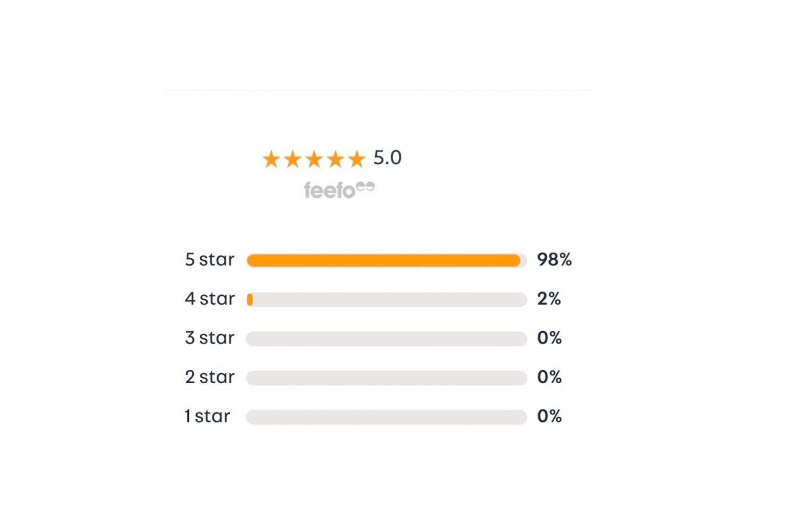
Task: Click the 3 star empty rating bar
Action: pos(387,339)
